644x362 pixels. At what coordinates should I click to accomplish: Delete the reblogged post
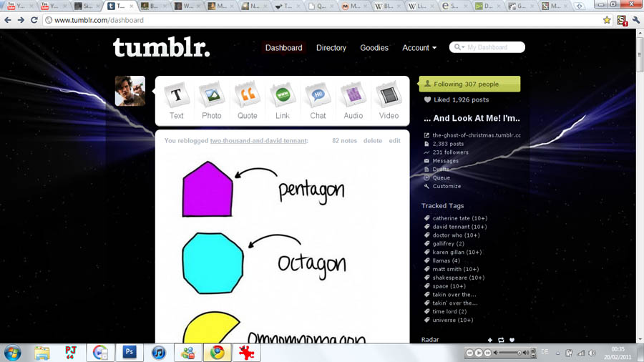tap(373, 140)
